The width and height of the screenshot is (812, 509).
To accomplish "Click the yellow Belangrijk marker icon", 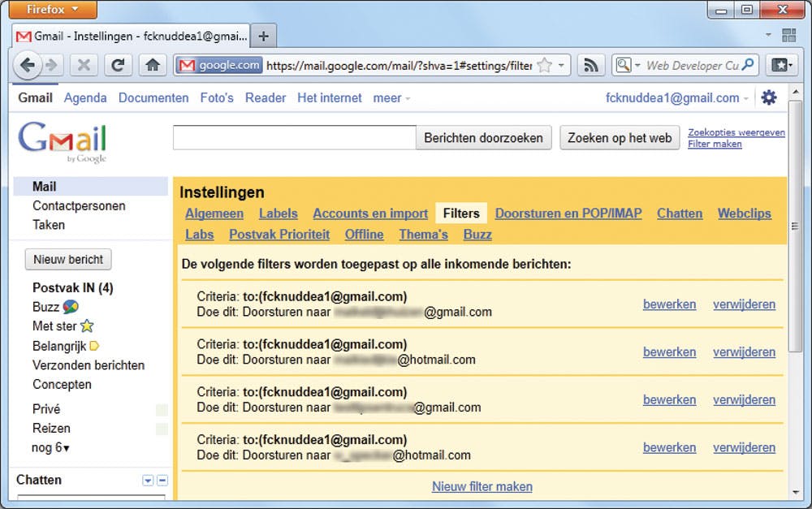I will click(x=94, y=346).
